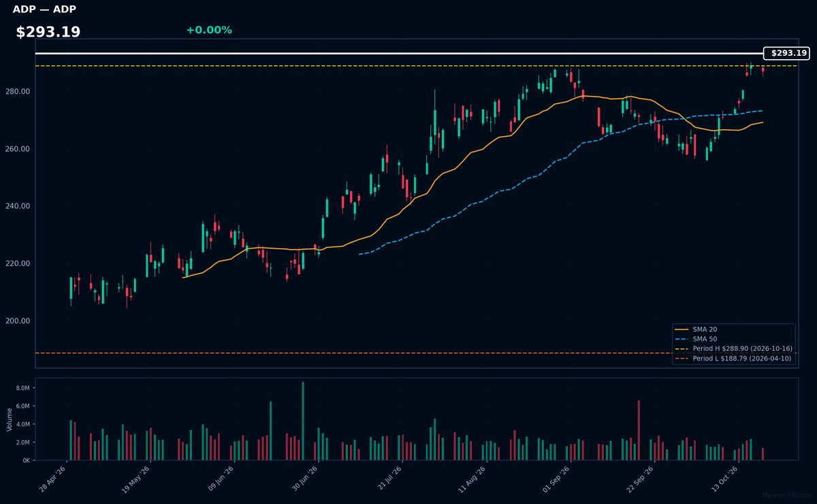Click the Volume axis title
The width and height of the screenshot is (817, 504).
[9, 419]
